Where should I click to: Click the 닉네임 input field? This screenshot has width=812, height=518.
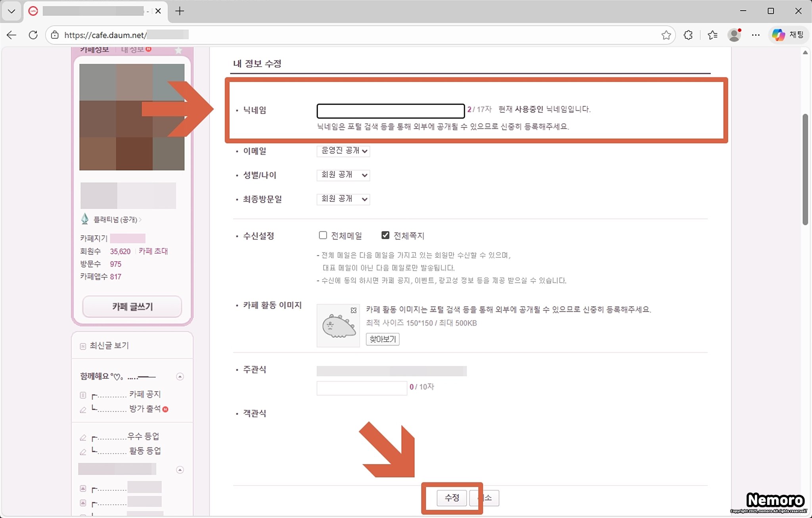pos(391,111)
